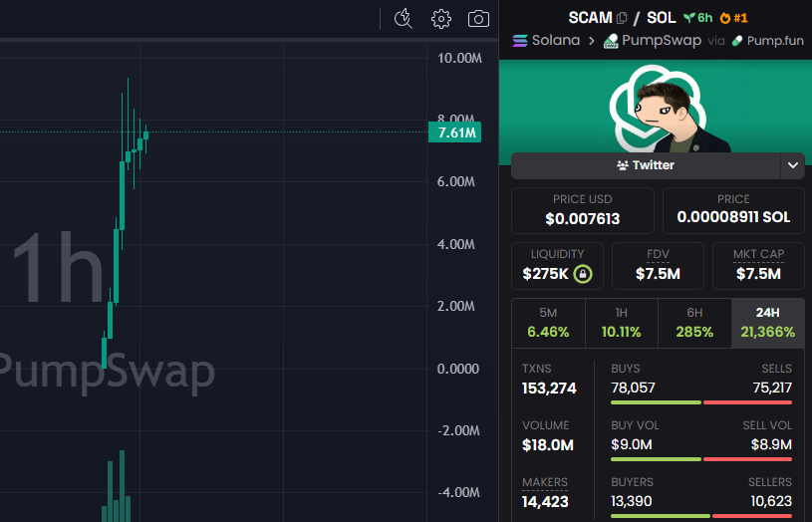Click the buy/sell volume ratio bar
The height and width of the screenshot is (522, 812).
pyautogui.click(x=701, y=459)
